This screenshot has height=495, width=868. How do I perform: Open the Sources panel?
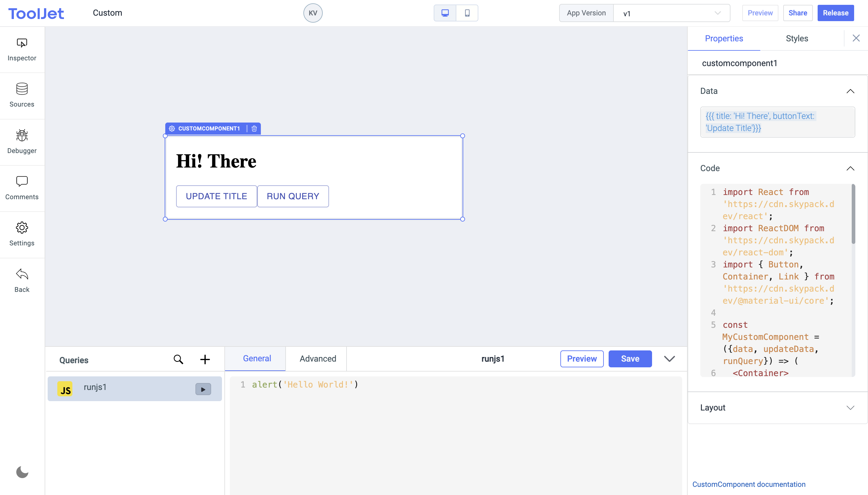[22, 94]
